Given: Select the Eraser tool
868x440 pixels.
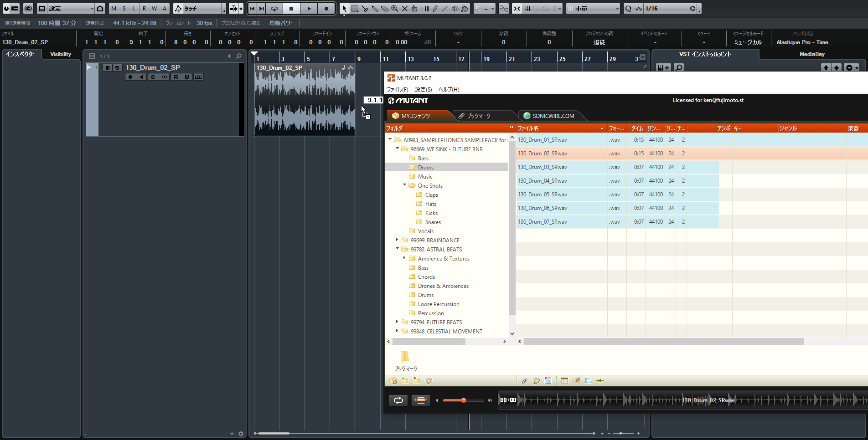Looking at the screenshot, I should point(384,8).
